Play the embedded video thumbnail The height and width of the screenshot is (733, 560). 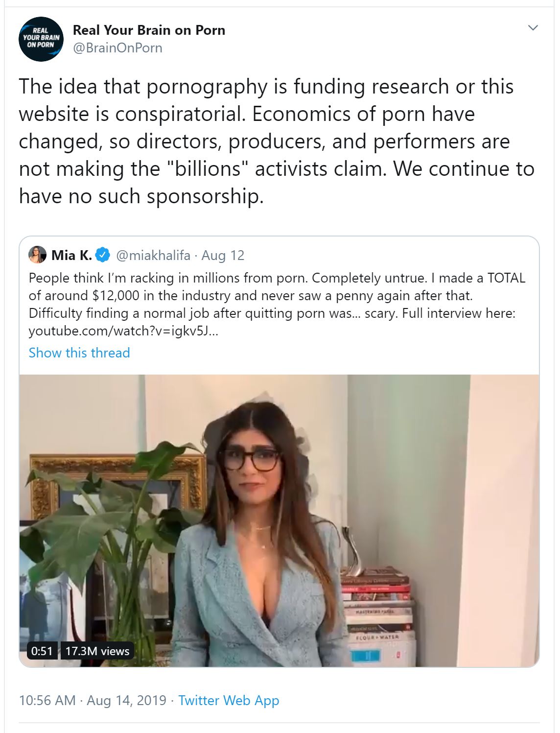point(279,520)
